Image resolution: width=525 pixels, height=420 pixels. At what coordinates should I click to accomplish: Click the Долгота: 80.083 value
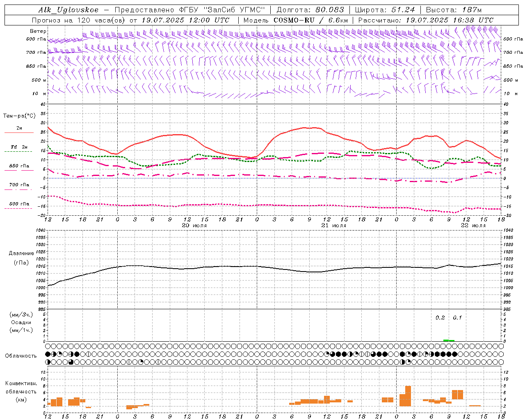(311, 10)
